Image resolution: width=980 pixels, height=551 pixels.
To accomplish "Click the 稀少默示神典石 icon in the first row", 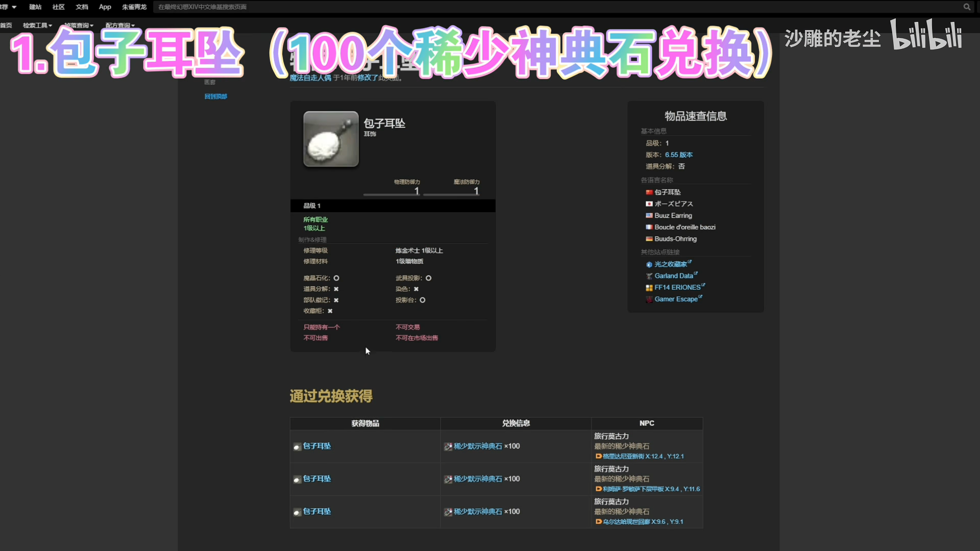I will (448, 446).
